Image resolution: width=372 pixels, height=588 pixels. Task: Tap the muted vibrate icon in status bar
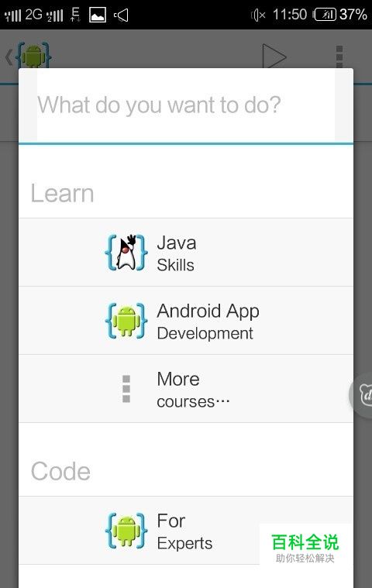(x=258, y=15)
